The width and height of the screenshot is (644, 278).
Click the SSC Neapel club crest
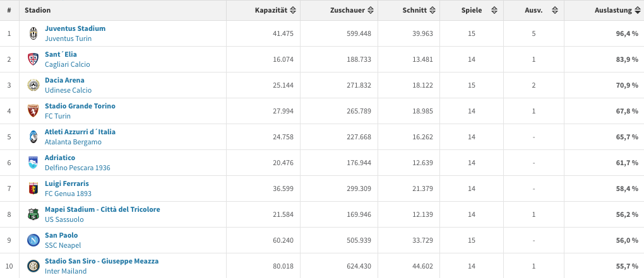click(33, 240)
